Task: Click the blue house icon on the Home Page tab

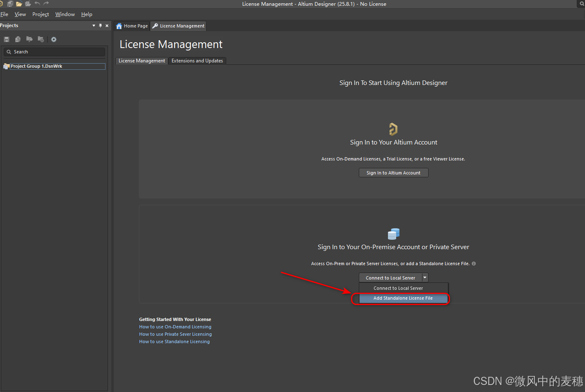Action: pos(119,26)
